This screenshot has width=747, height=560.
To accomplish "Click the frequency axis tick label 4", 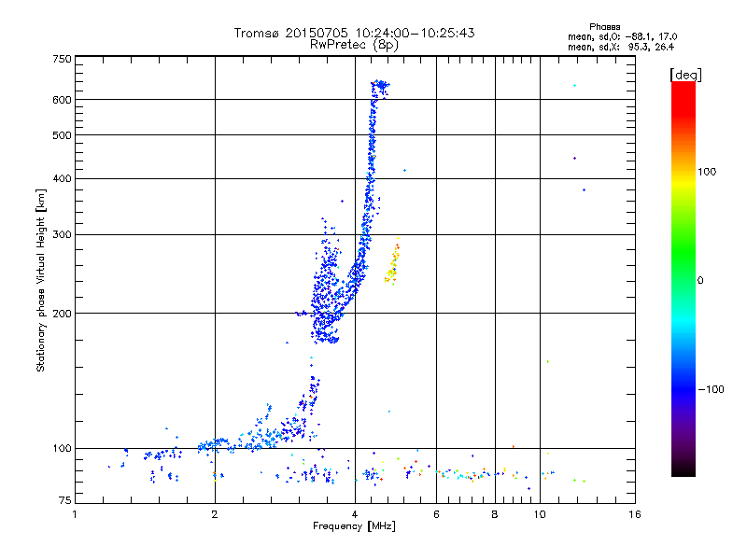I will point(355,514).
